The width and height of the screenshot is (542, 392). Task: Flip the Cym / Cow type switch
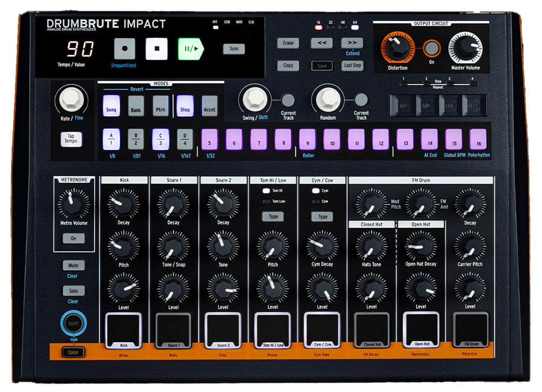pos(322,216)
